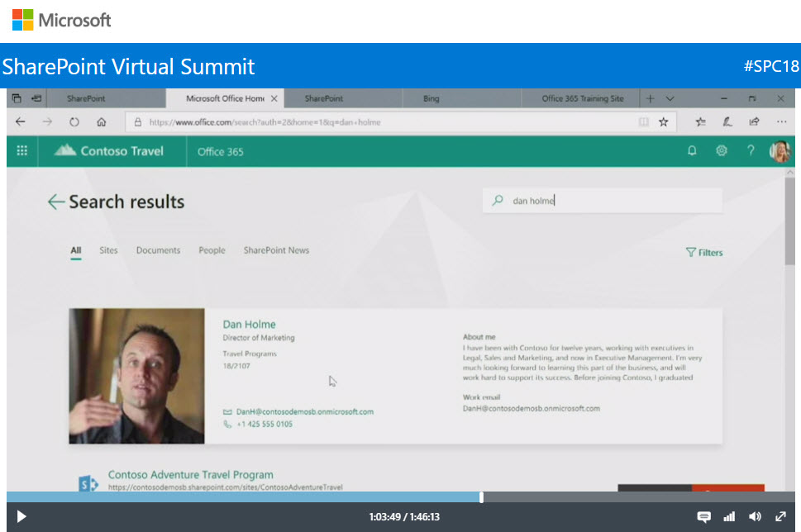Select the Documents results tab

coord(158,250)
